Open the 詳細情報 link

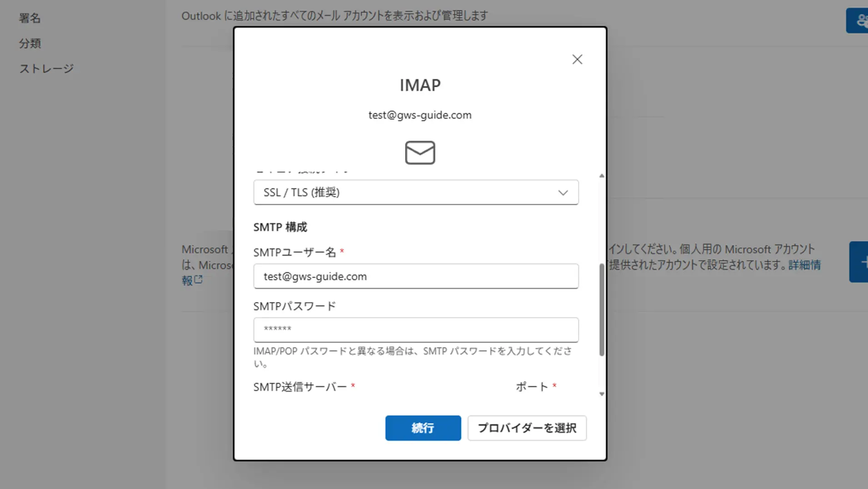[x=804, y=265]
